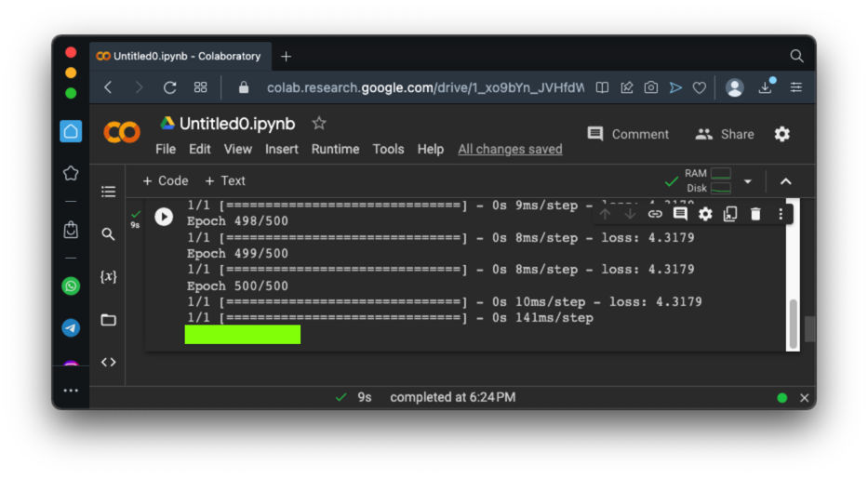Open the Runtime menu
Screen dimensions: 868x478
tap(335, 149)
